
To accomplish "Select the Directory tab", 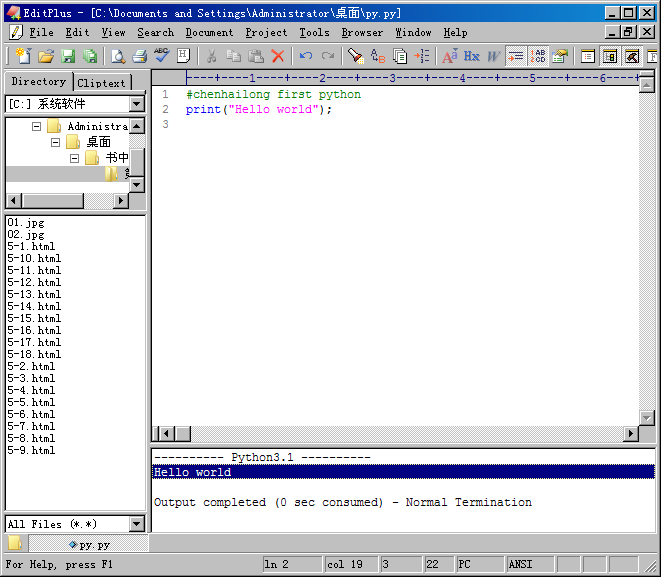I will tap(38, 81).
